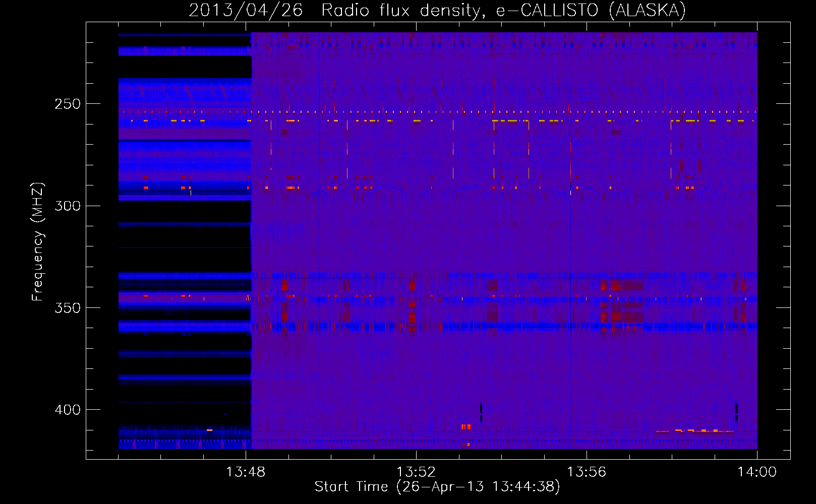Click the 400 frequency tick label
Screen dimensions: 816x504
(68, 410)
